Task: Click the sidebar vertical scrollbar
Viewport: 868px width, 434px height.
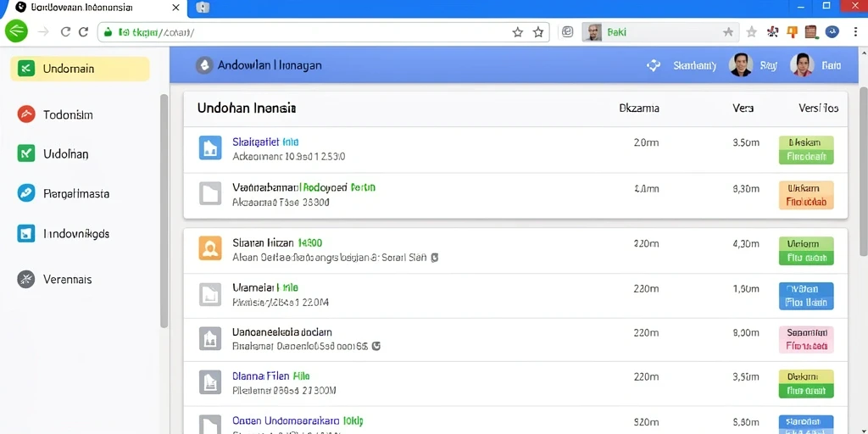Action: coord(164,210)
